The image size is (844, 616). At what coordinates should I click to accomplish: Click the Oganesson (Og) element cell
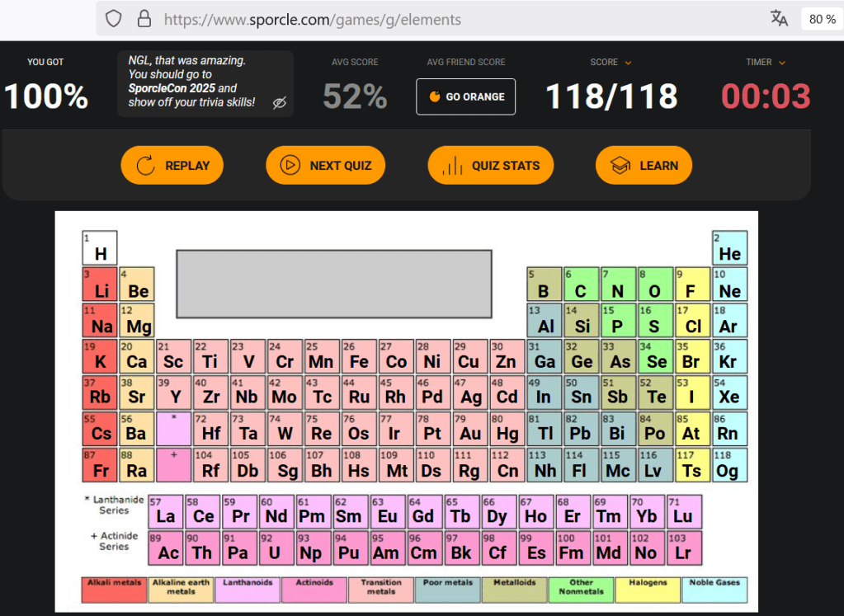pyautogui.click(x=729, y=465)
